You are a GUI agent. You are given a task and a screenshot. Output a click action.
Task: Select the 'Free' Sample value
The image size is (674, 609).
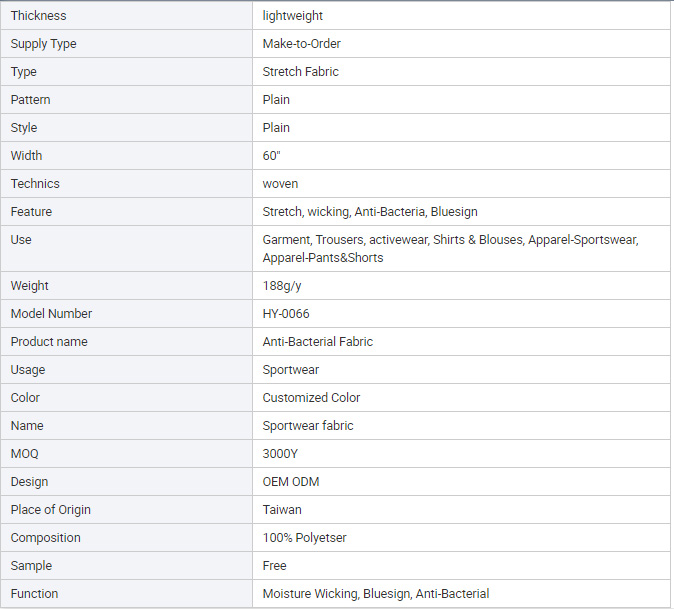(274, 566)
